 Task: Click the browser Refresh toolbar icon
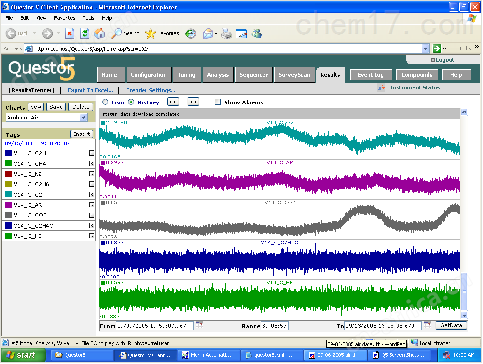(84, 33)
